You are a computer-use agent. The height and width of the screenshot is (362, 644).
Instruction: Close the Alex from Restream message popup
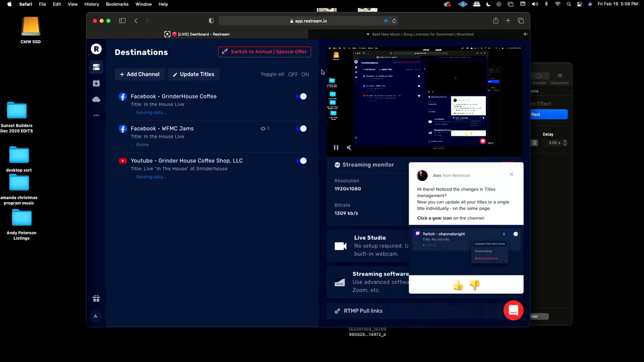(x=511, y=174)
